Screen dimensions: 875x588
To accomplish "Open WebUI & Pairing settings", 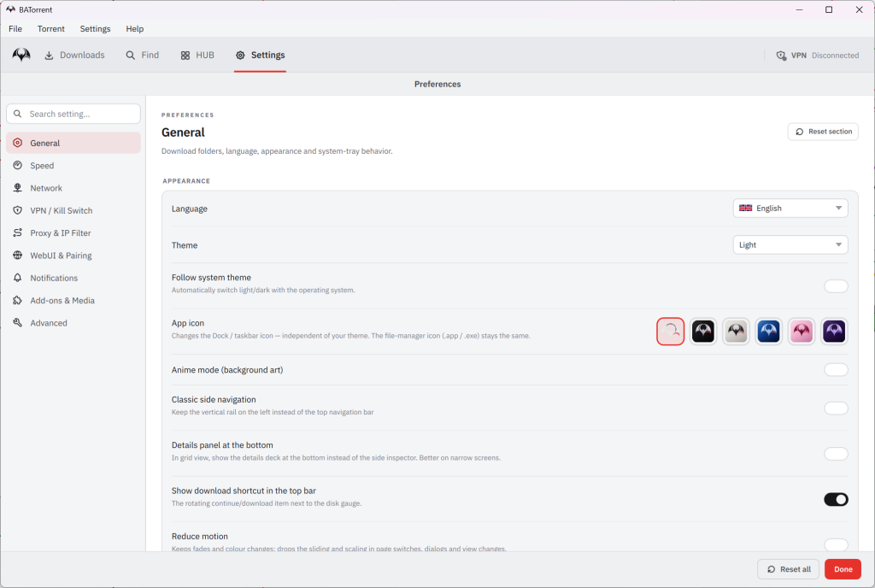I will [73, 255].
